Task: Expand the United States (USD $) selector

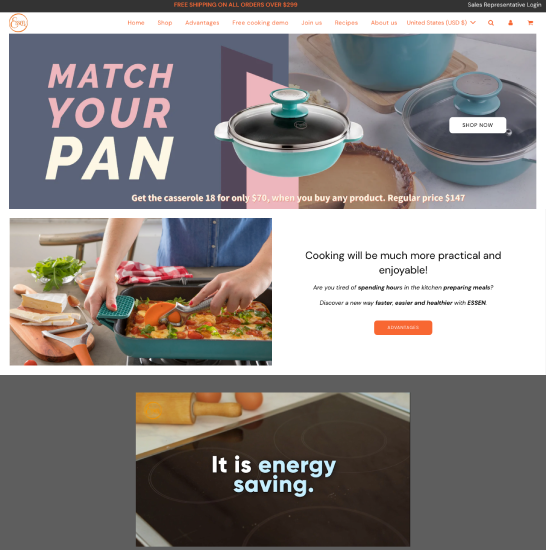Action: pos(441,23)
